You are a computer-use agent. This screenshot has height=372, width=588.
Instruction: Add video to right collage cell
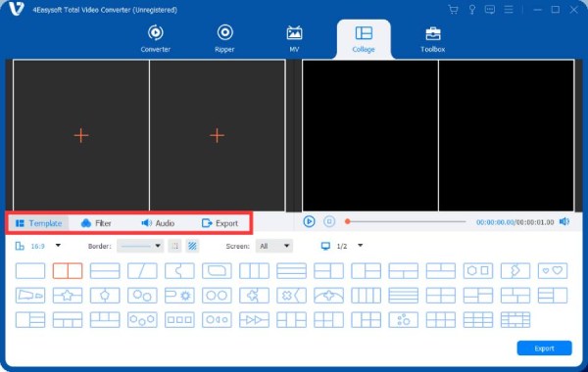[218, 135]
